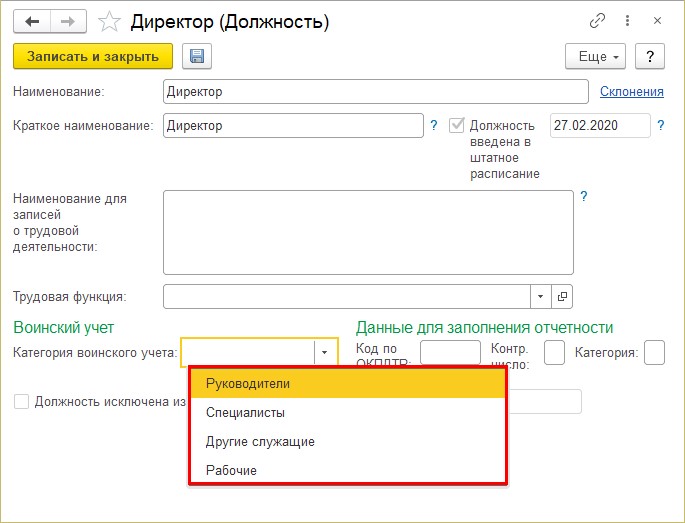Screen dimensions: 685x523
Task: Select Рабочие from the list
Action: pyautogui.click(x=348, y=470)
